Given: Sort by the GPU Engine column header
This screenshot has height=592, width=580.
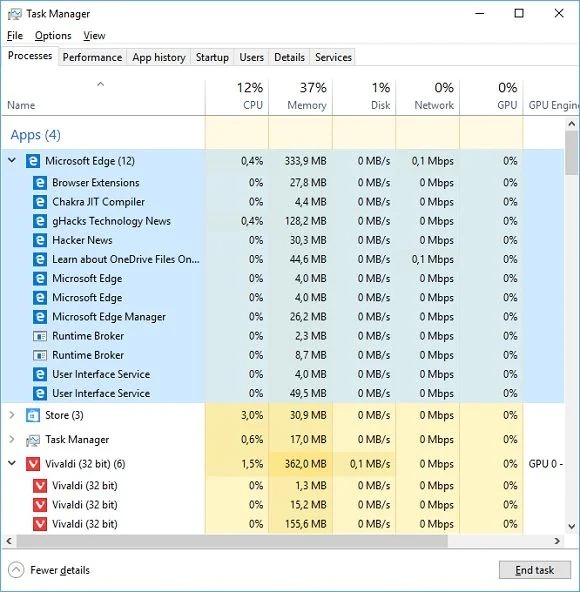Looking at the screenshot, I should tap(552, 97).
